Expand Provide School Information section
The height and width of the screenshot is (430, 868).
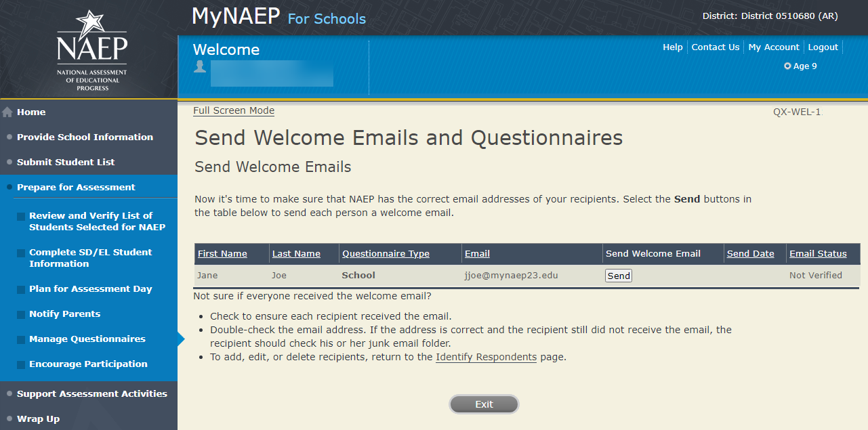(85, 137)
